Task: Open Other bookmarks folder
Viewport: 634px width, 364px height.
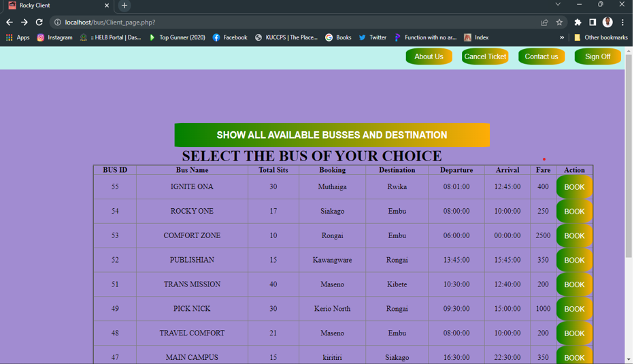Action: (601, 37)
